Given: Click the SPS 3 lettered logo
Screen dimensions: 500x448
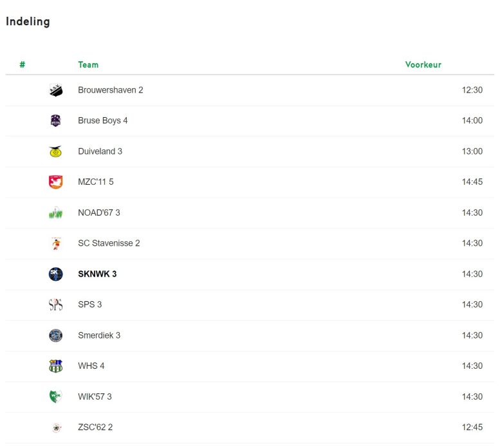Looking at the screenshot, I should [x=56, y=305].
